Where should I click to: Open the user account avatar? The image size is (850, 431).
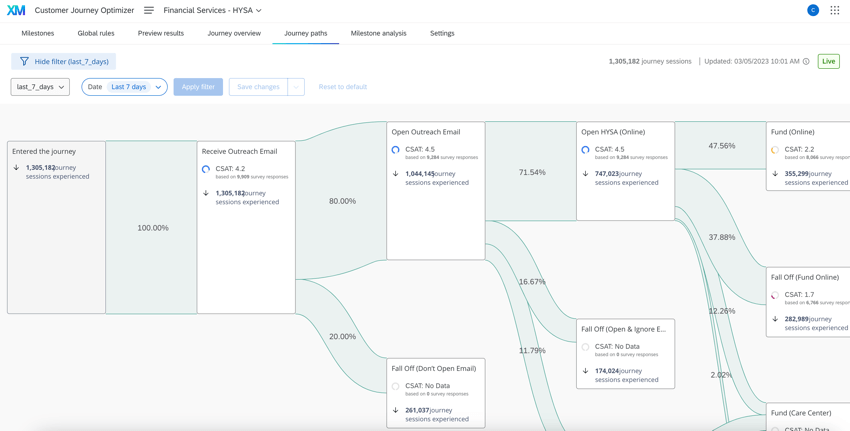(813, 10)
